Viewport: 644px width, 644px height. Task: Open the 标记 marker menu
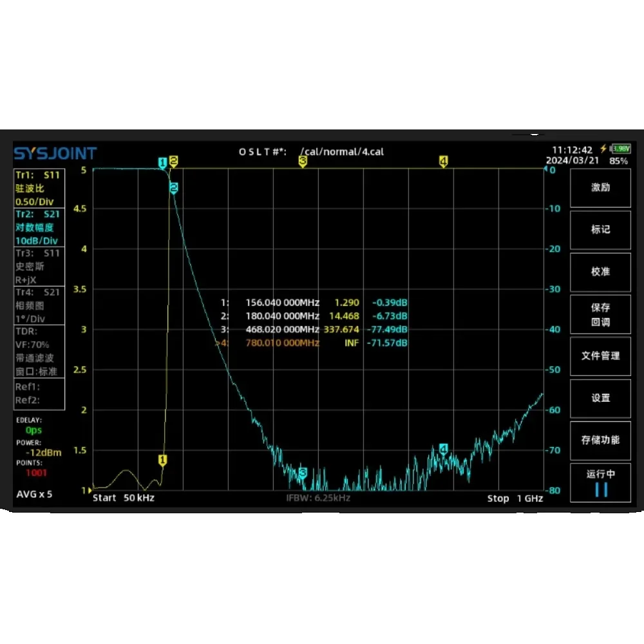pos(600,230)
